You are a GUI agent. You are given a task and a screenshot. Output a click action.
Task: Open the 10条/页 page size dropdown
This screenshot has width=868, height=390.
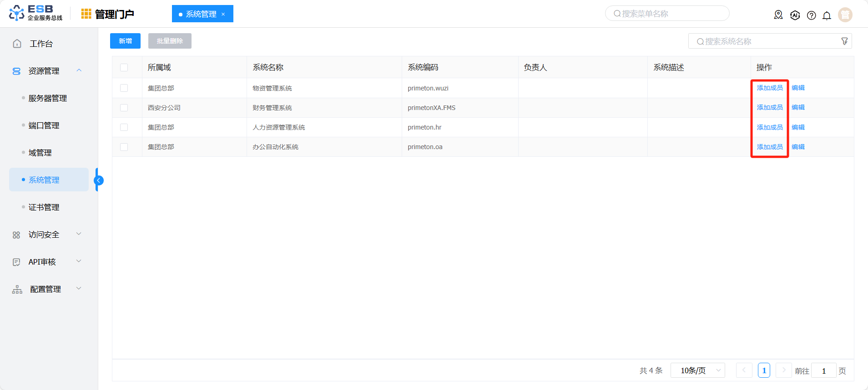[x=697, y=370]
